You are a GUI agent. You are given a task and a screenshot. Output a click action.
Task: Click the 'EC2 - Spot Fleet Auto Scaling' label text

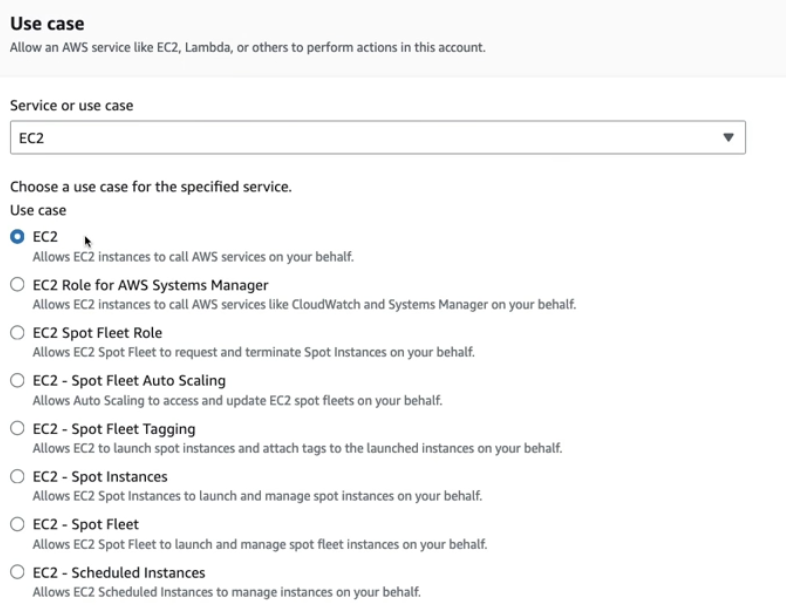129,381
